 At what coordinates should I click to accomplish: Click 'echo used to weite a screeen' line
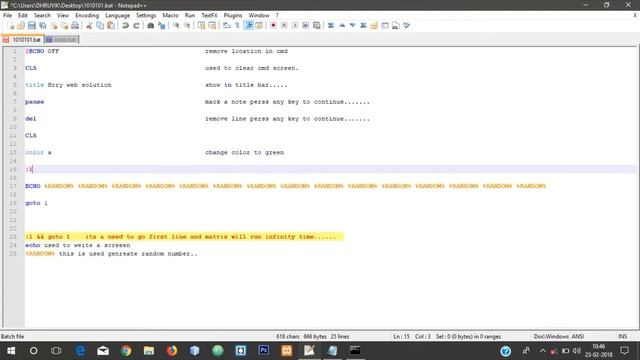click(x=78, y=245)
